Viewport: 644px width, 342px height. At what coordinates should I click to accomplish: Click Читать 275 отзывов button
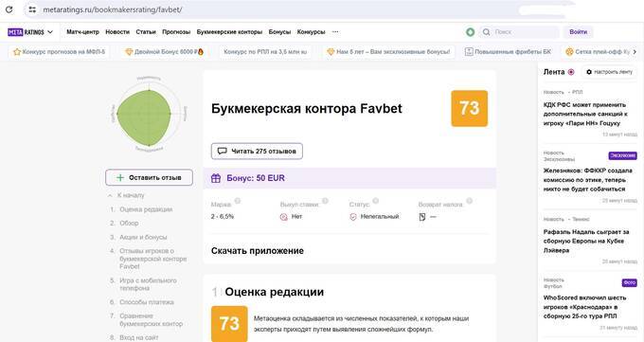point(257,151)
